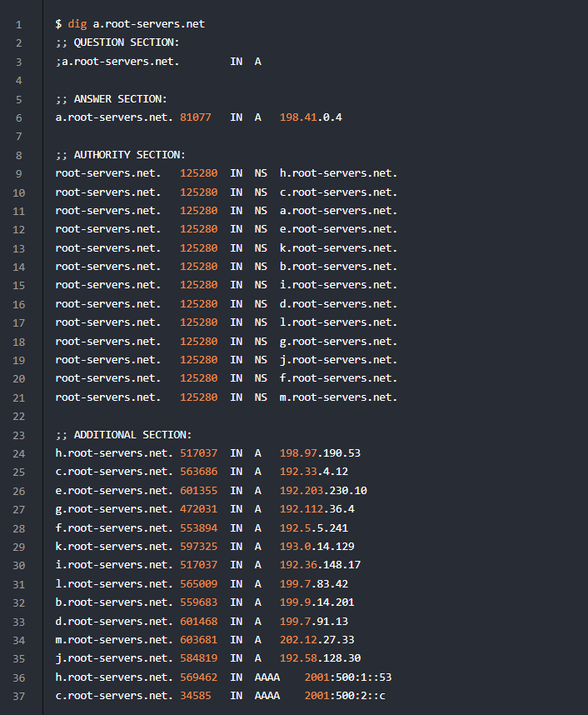
Task: Click i.root-servers.net. name on line 30
Action: [114, 564]
